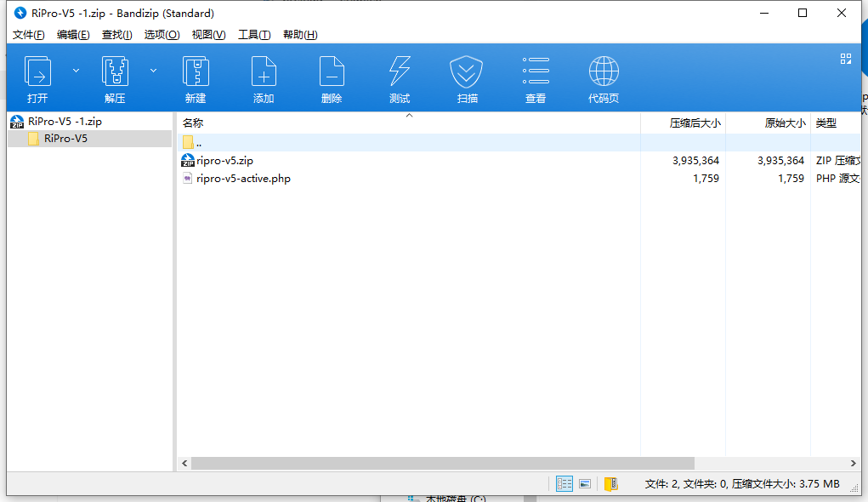Click the scrollbar right arrow
Screen dimensions: 868x502
853,463
